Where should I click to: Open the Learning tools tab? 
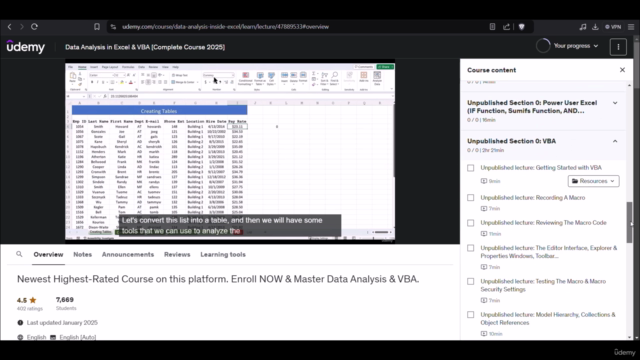tap(223, 254)
